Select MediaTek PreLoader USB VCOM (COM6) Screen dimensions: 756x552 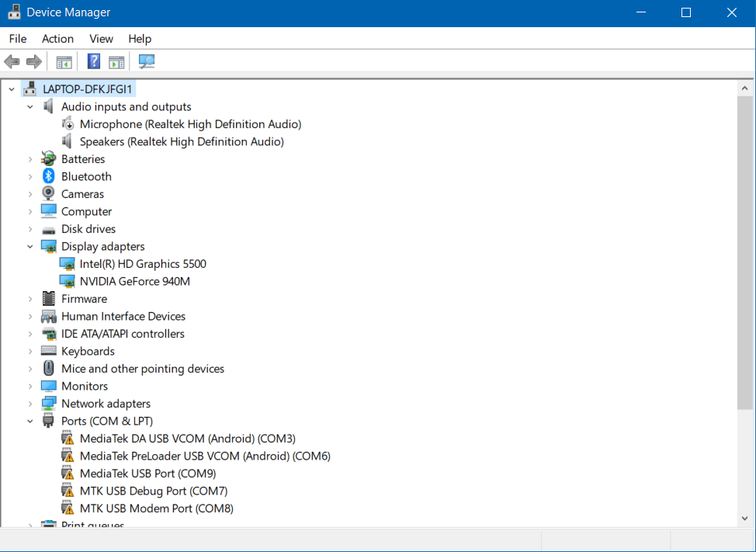point(205,456)
